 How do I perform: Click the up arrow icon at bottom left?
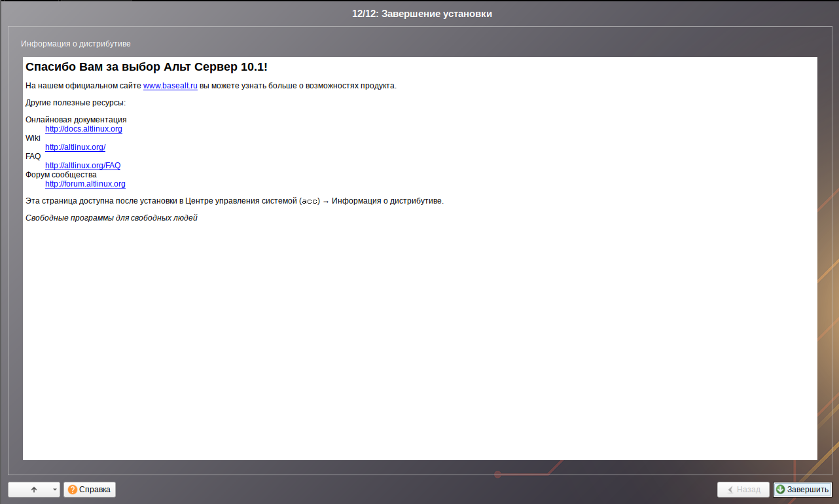34,490
